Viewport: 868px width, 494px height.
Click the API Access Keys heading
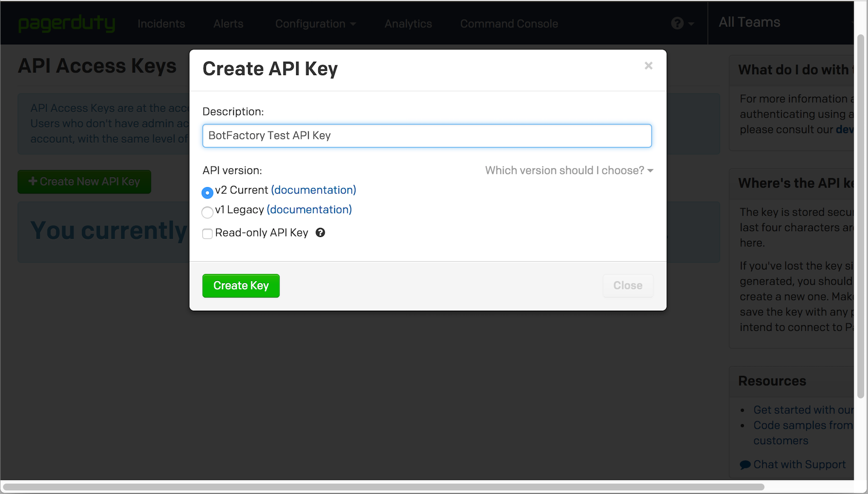click(97, 66)
